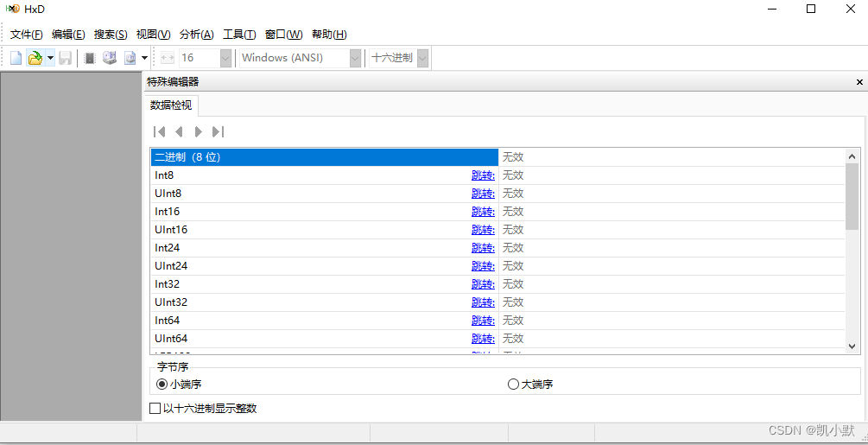Viewport: 868px width, 445px height.
Task: Click the data inspector scrollbar up arrow
Action: click(852, 156)
